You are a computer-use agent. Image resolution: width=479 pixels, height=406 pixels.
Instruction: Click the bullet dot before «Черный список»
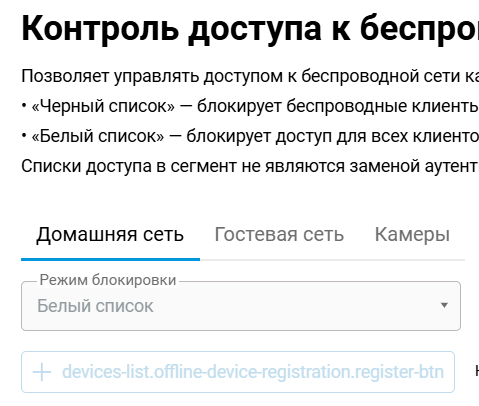point(24,106)
